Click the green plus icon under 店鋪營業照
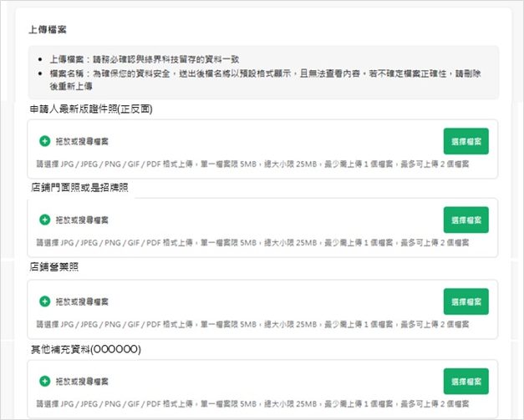 (44, 301)
